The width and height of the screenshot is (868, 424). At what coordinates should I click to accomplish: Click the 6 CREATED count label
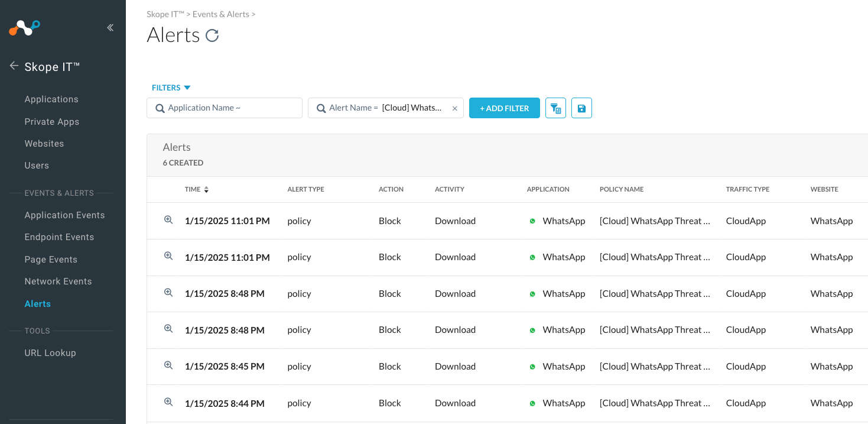(x=183, y=163)
